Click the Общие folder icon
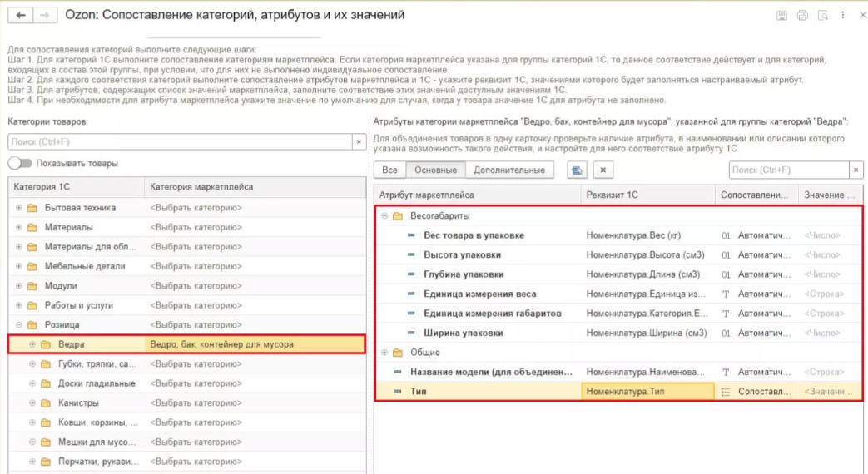Image resolution: width=868 pixels, height=474 pixels. (398, 353)
